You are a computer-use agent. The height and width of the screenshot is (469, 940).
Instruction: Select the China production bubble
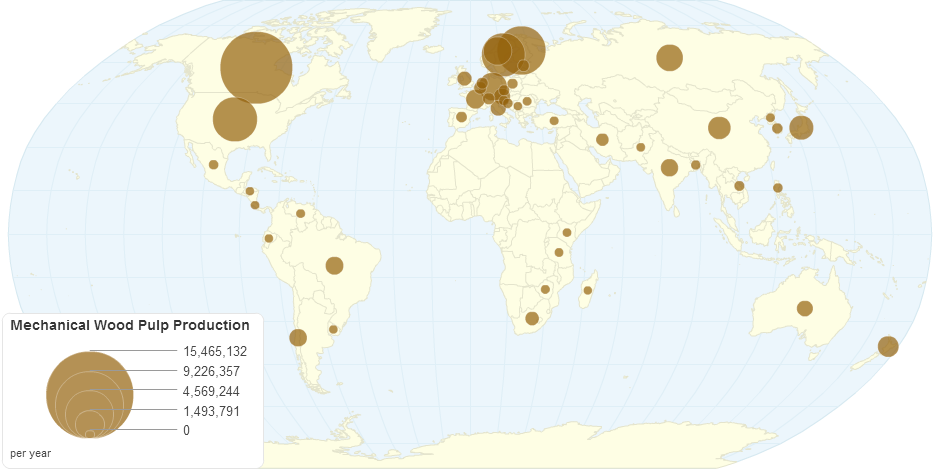pyautogui.click(x=719, y=127)
